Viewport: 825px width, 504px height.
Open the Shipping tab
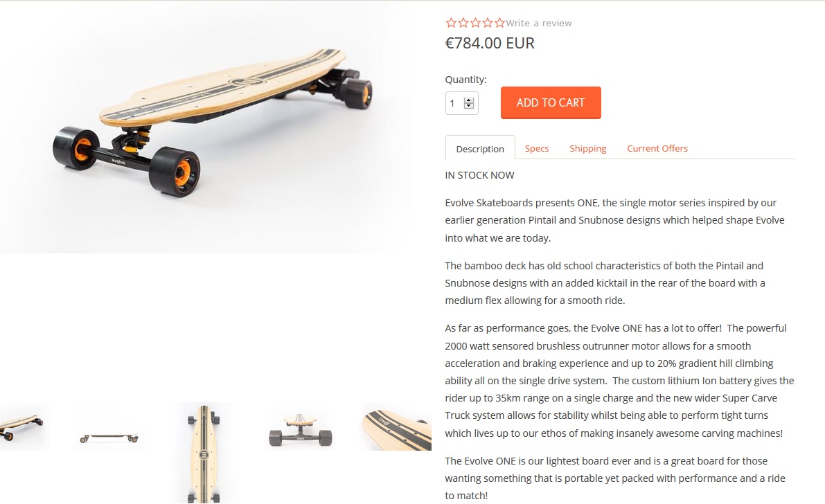[587, 148]
